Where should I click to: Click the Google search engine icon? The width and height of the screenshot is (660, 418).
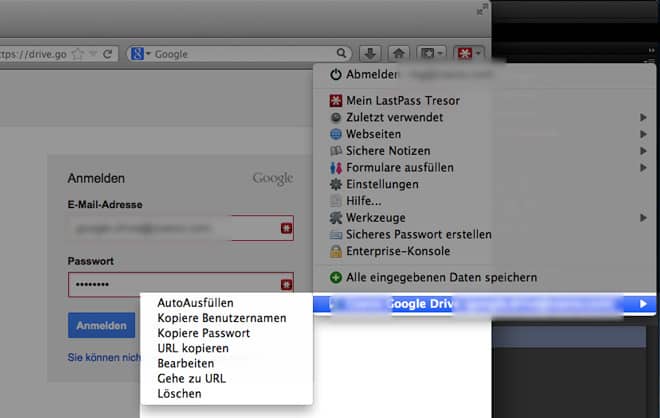[137, 53]
